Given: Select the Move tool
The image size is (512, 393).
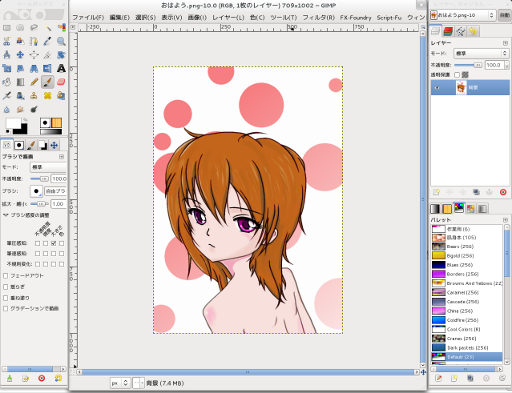Looking at the screenshot, I should pos(20,55).
